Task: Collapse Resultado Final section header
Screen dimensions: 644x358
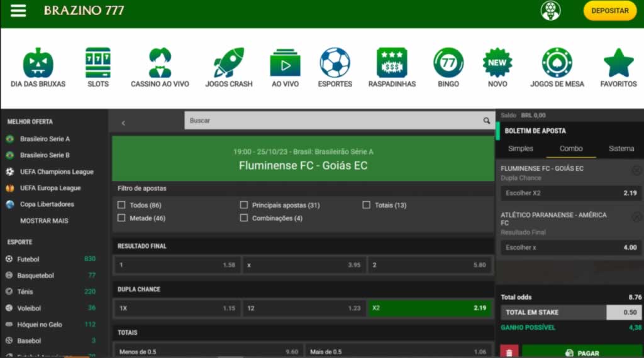Action: (303, 246)
